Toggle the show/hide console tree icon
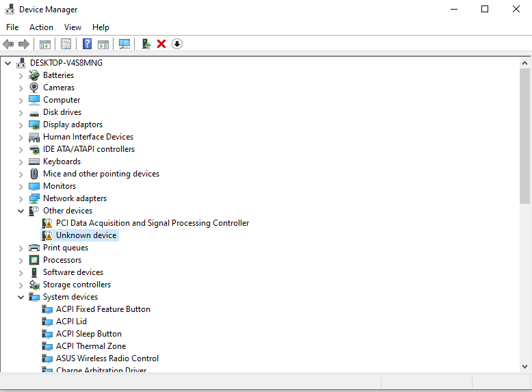 [x=44, y=44]
